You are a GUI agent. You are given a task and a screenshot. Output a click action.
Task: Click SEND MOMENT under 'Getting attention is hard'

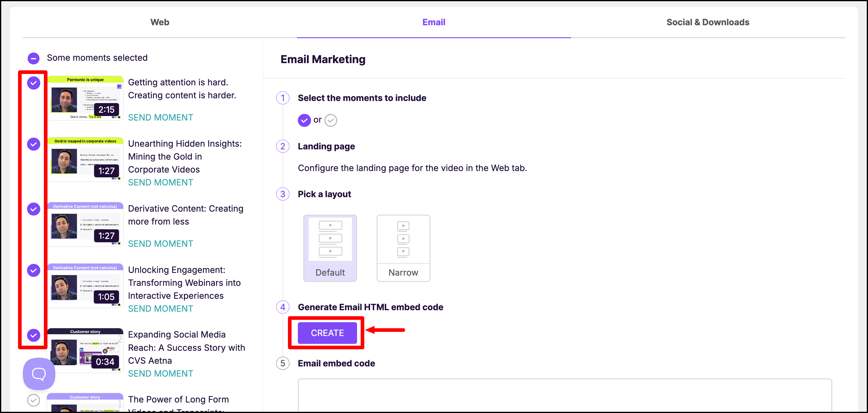coord(160,118)
